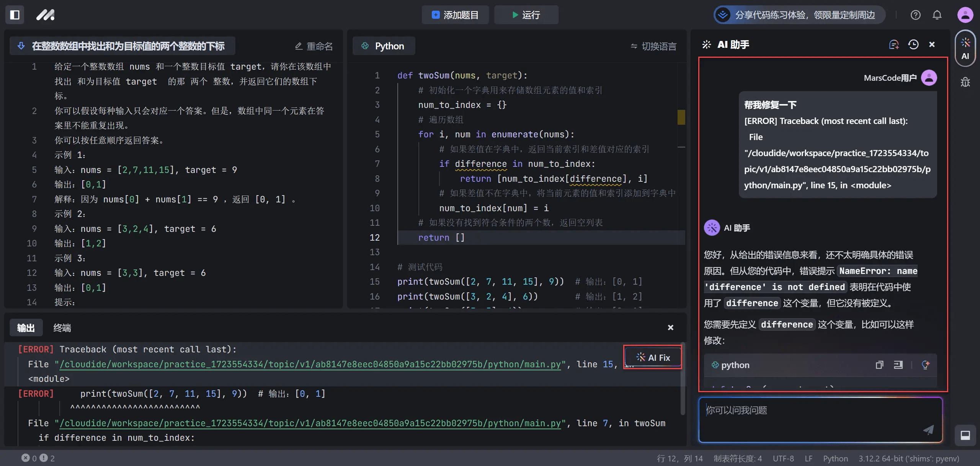Select the 输出 tab
Screen dimensions: 980x466
(x=26, y=328)
